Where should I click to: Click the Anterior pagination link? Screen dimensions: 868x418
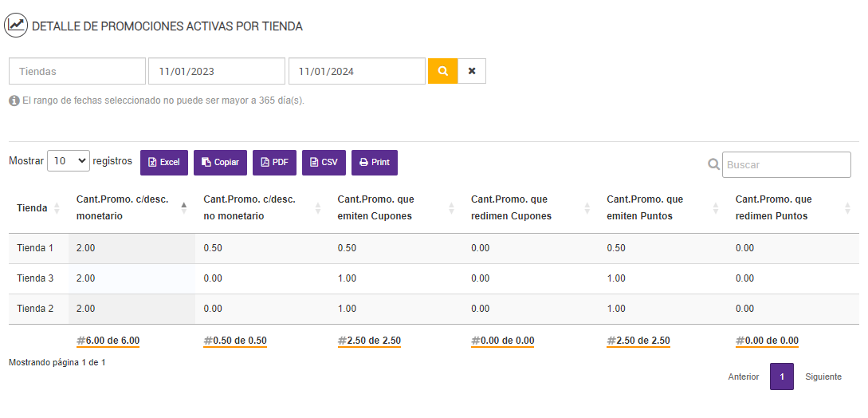(x=744, y=377)
